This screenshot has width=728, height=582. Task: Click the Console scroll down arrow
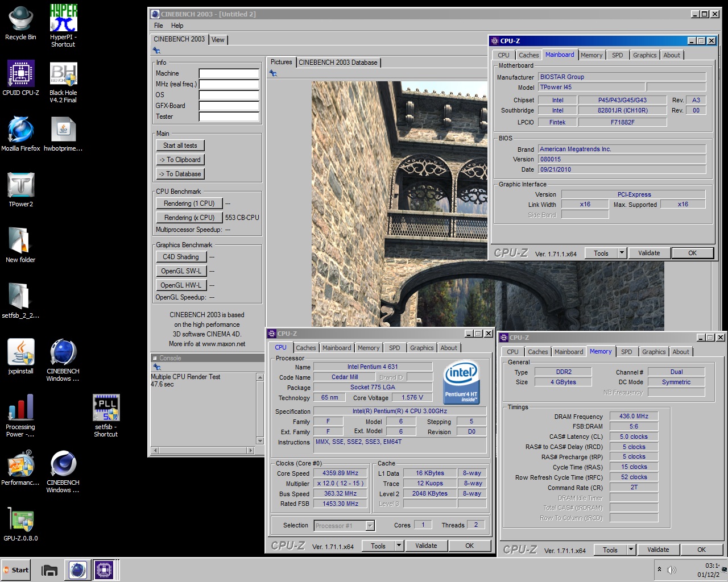260,440
